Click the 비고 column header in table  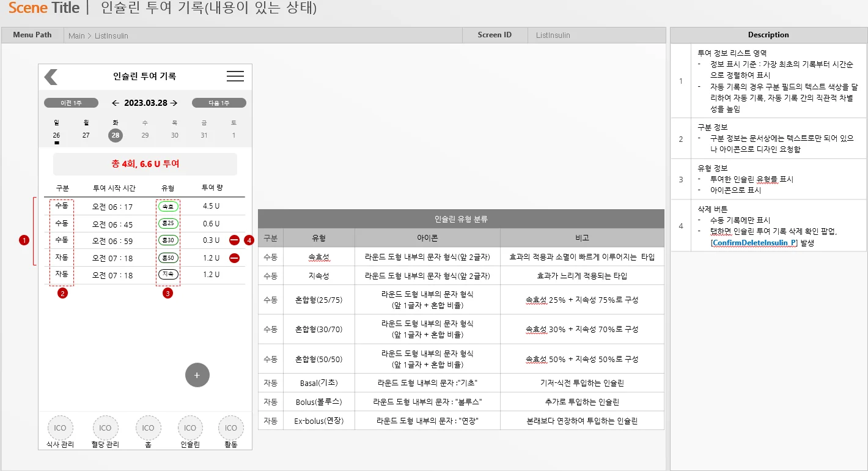pos(582,238)
